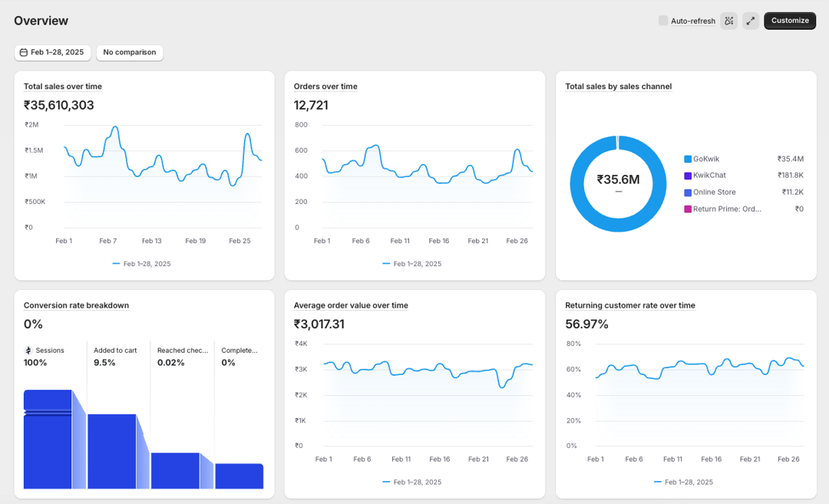Click the Sessions bar in conversion funnel
The width and height of the screenshot is (829, 504).
click(x=48, y=440)
